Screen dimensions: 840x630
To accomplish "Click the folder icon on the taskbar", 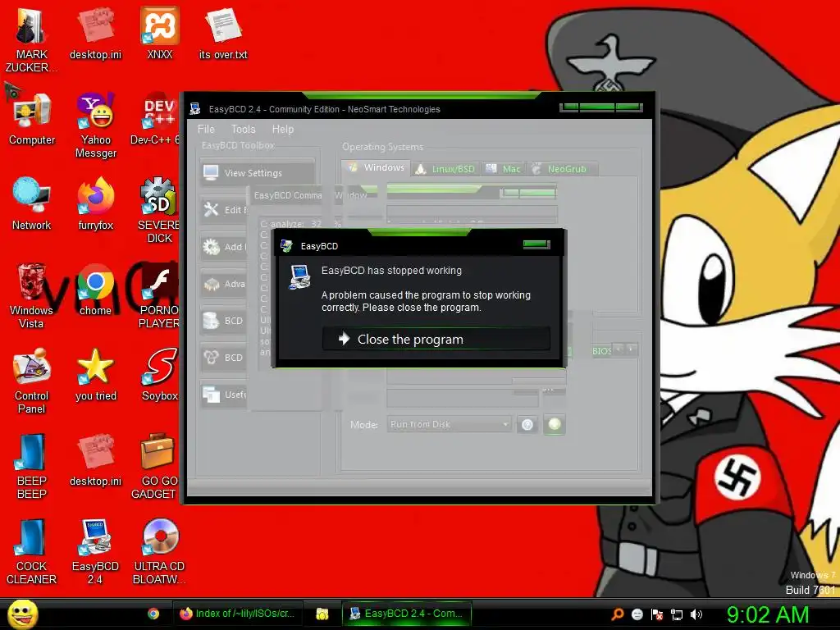I will point(322,614).
